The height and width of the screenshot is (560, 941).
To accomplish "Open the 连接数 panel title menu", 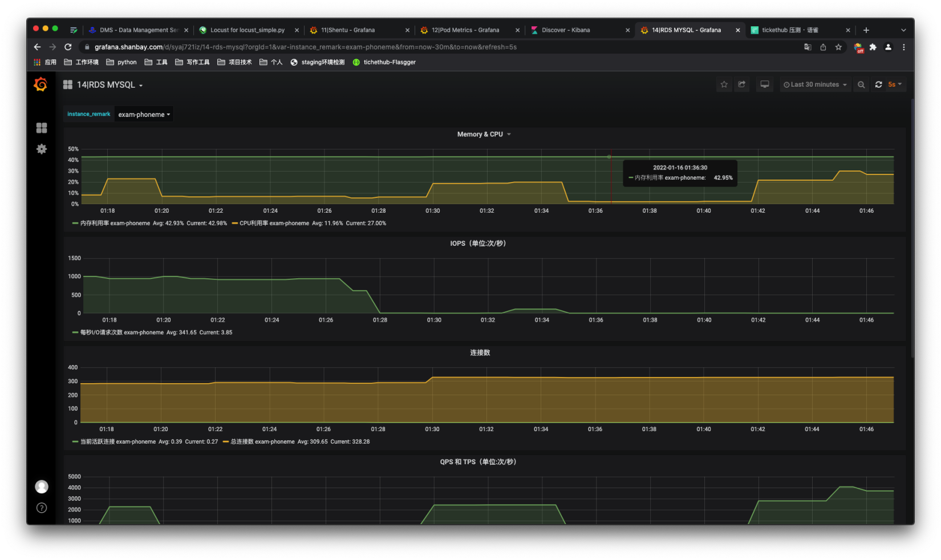I will pos(480,352).
